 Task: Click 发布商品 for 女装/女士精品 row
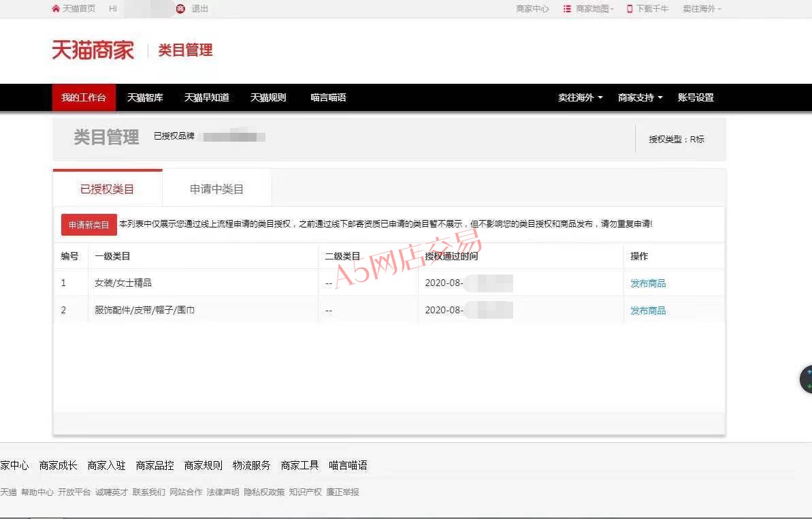[x=648, y=283]
